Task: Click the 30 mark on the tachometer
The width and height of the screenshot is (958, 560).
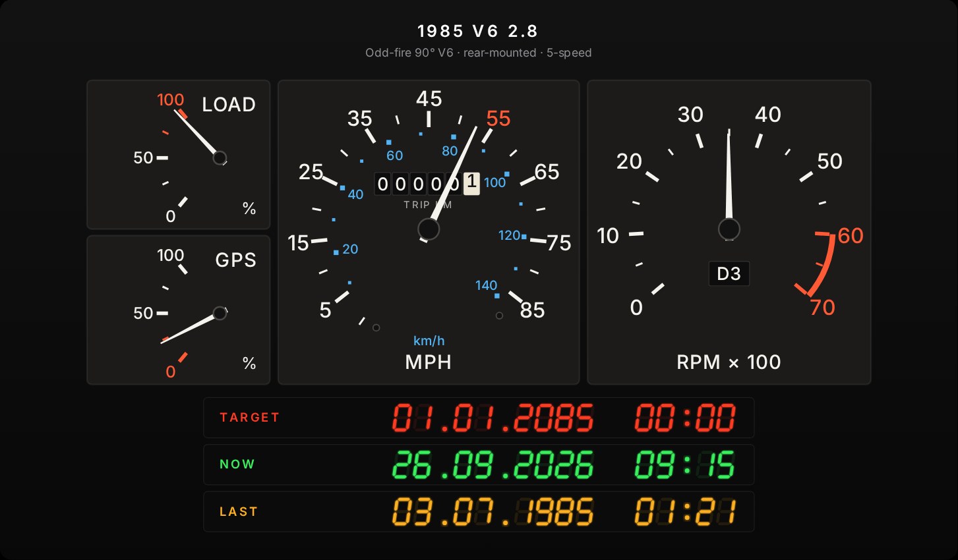Action: (x=690, y=115)
